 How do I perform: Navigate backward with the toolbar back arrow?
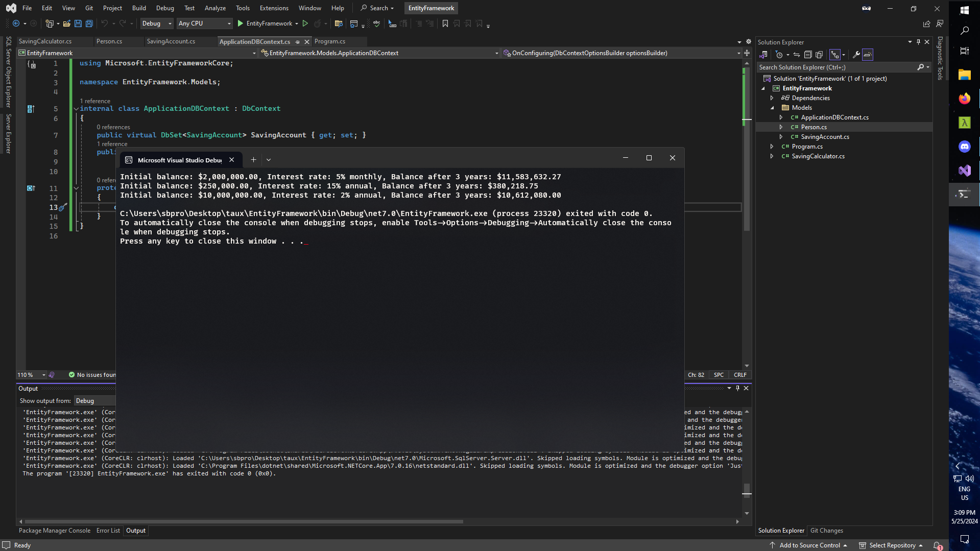[x=16, y=23]
